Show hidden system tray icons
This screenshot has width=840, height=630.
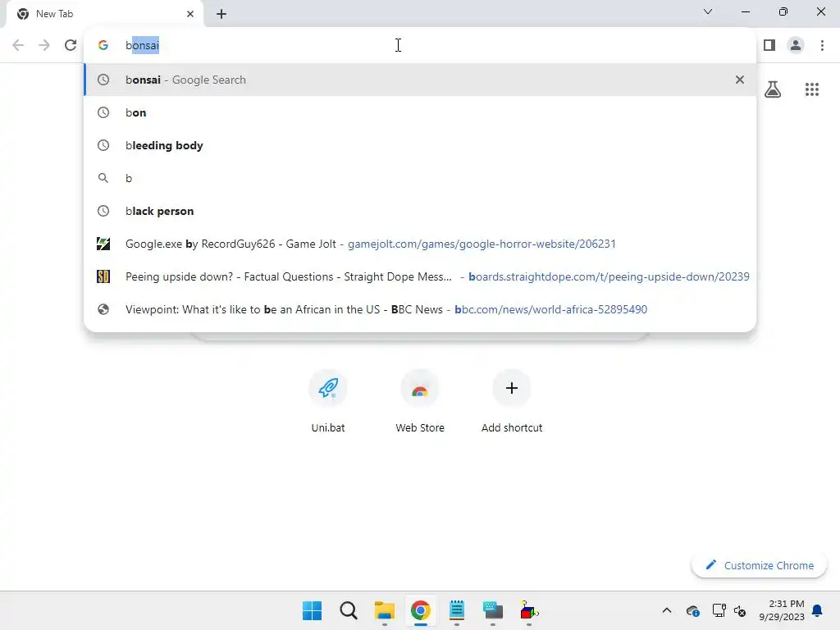(x=667, y=610)
